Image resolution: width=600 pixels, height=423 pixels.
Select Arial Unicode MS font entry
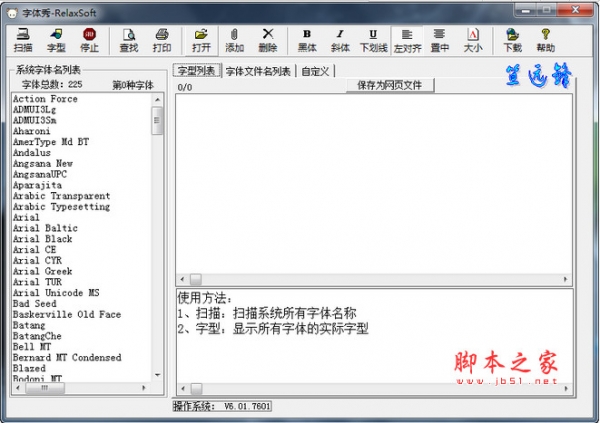click(56, 292)
